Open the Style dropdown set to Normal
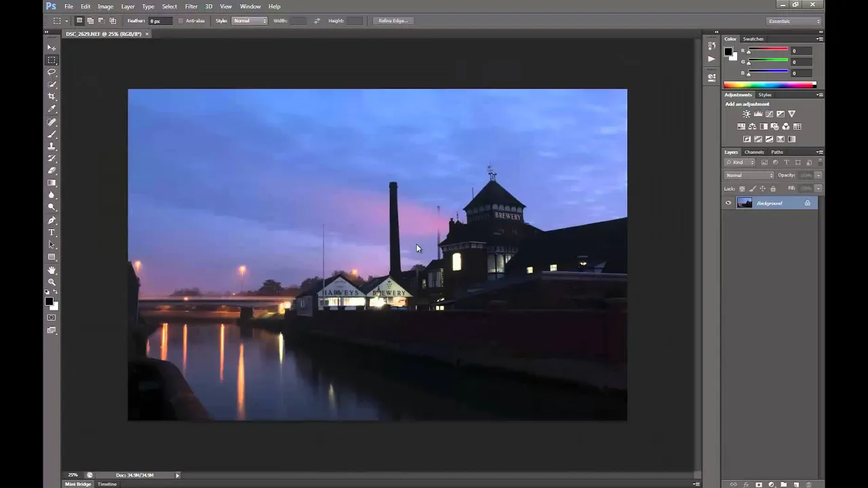The height and width of the screenshot is (488, 868). click(250, 21)
